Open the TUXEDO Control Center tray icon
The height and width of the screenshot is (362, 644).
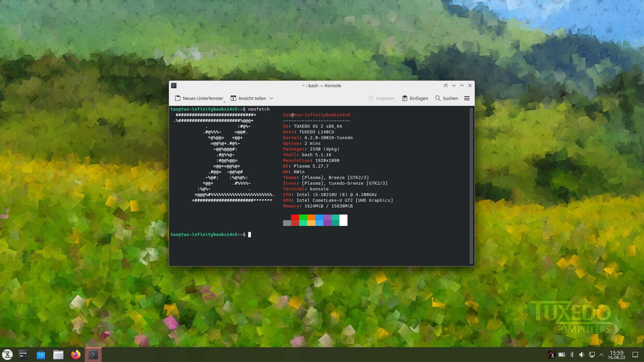click(x=552, y=354)
